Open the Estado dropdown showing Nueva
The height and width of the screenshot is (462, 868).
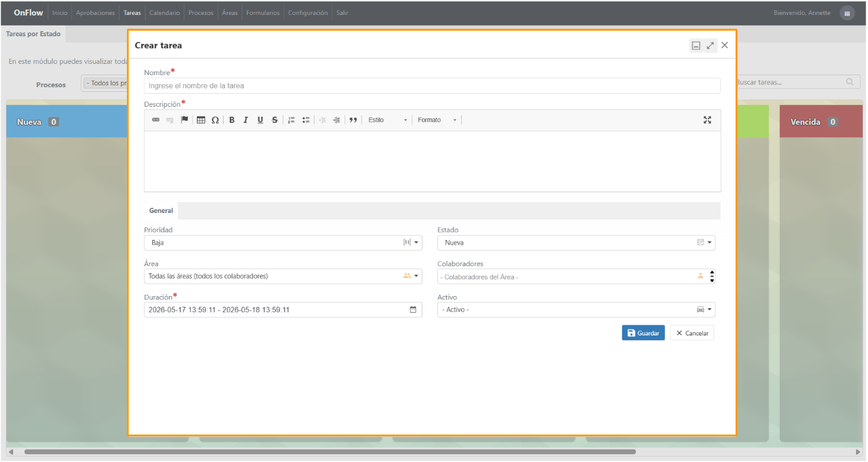576,243
